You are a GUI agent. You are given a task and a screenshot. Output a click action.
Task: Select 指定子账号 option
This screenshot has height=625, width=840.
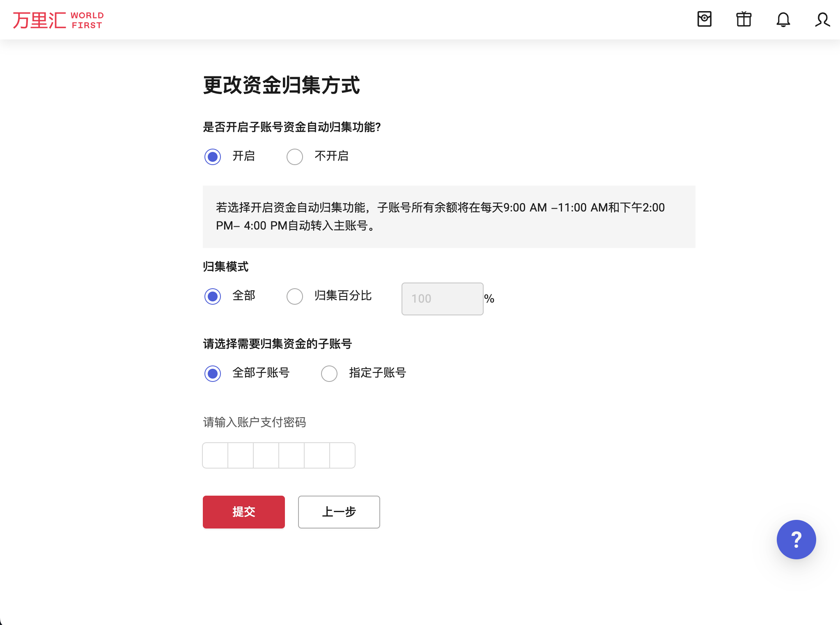pos(329,373)
